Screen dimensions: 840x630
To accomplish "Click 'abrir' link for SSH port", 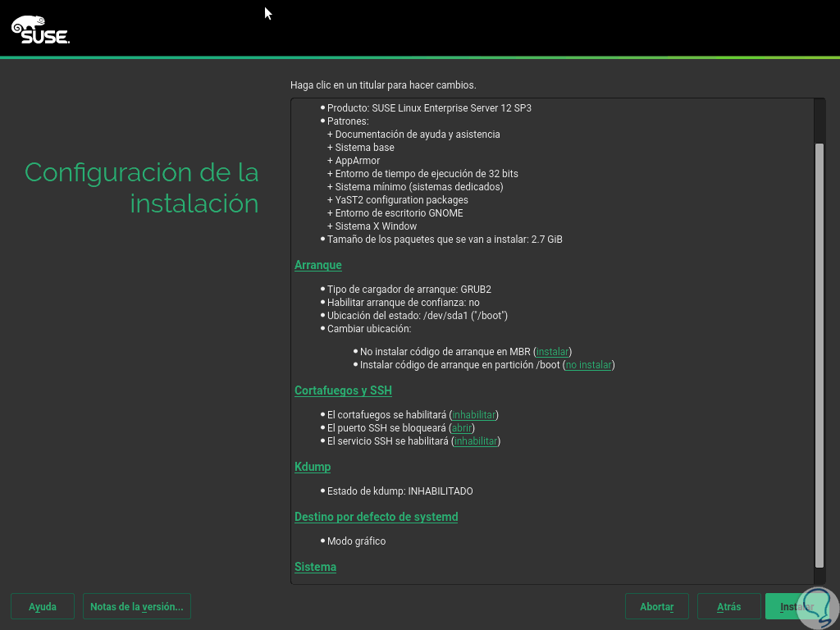I will tap(462, 428).
